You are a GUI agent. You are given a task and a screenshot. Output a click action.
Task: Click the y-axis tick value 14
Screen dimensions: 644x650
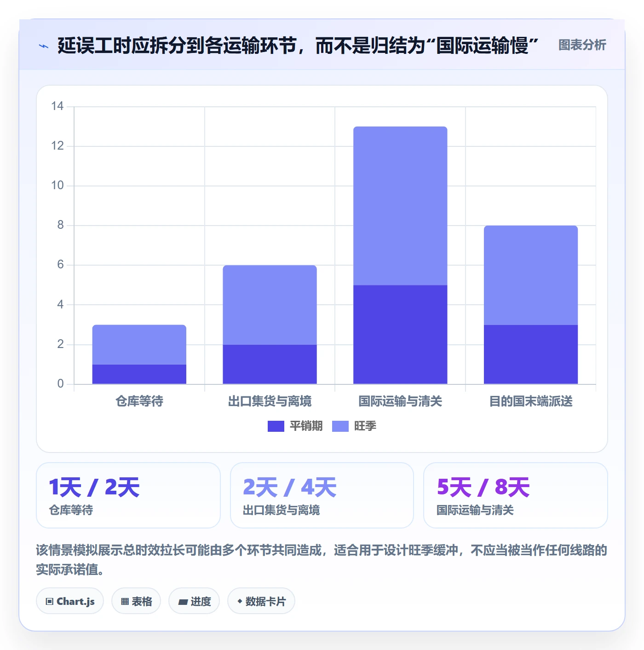(57, 106)
